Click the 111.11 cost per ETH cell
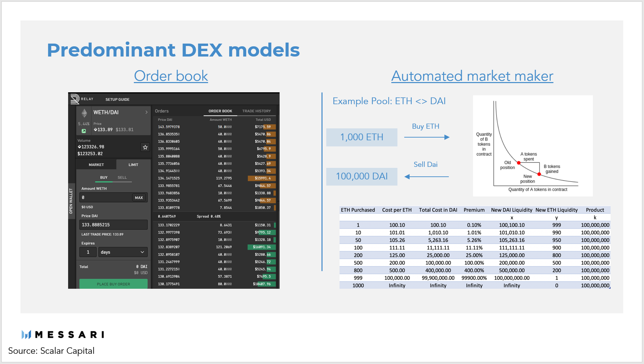The image size is (644, 364). (x=397, y=248)
